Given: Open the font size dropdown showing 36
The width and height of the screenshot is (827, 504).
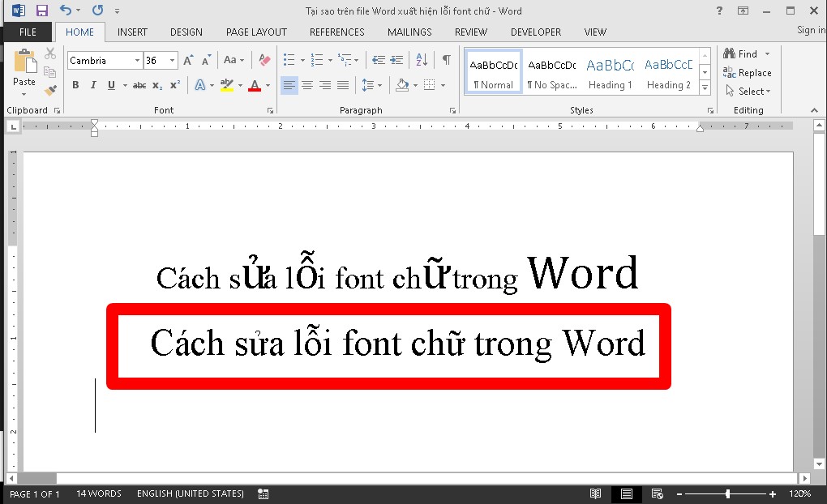Looking at the screenshot, I should [172, 61].
